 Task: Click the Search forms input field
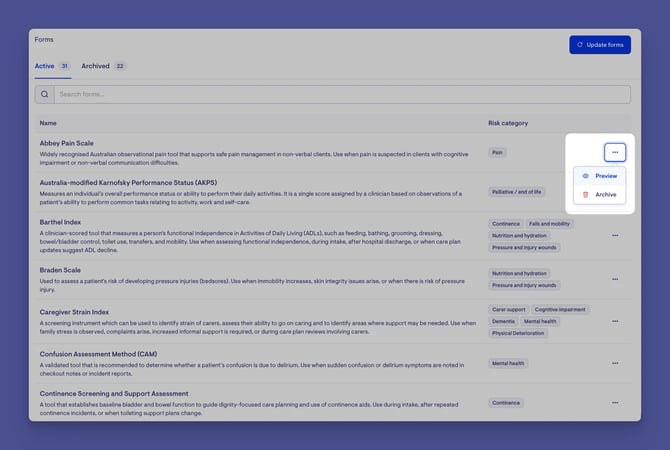342,94
